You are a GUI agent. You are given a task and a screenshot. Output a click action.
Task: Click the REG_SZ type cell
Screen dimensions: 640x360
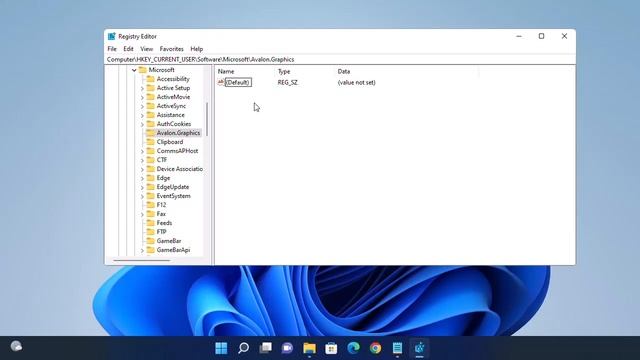tap(288, 82)
